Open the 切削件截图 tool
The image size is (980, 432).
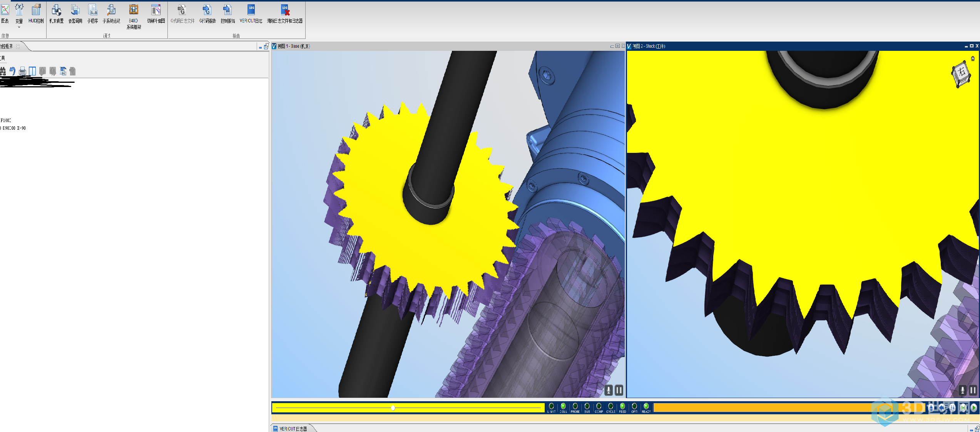point(156,13)
